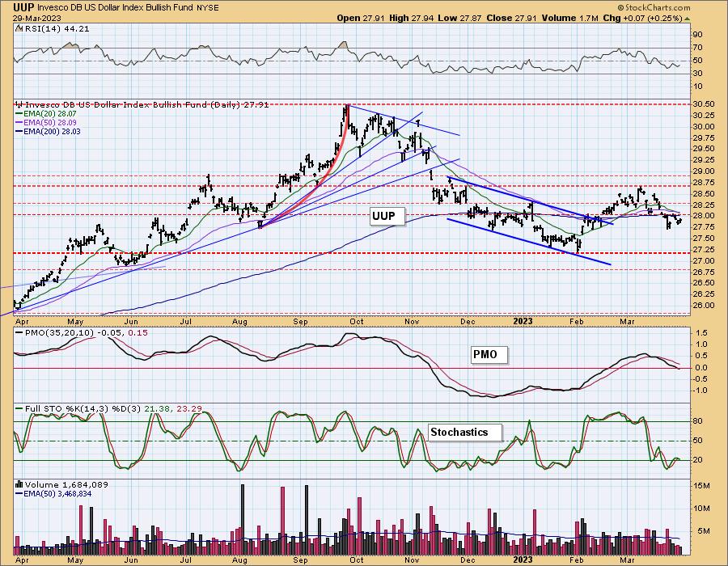Click the High 27.94 value in header

coord(412,18)
